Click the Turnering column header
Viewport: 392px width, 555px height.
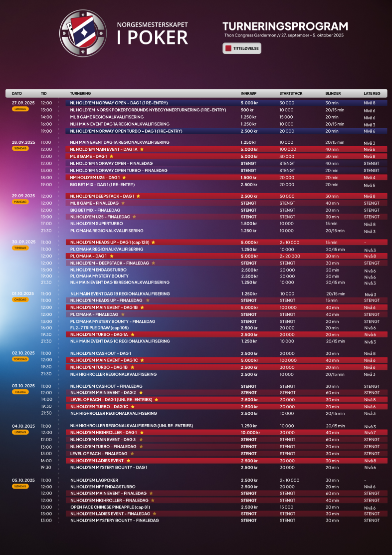(80, 93)
